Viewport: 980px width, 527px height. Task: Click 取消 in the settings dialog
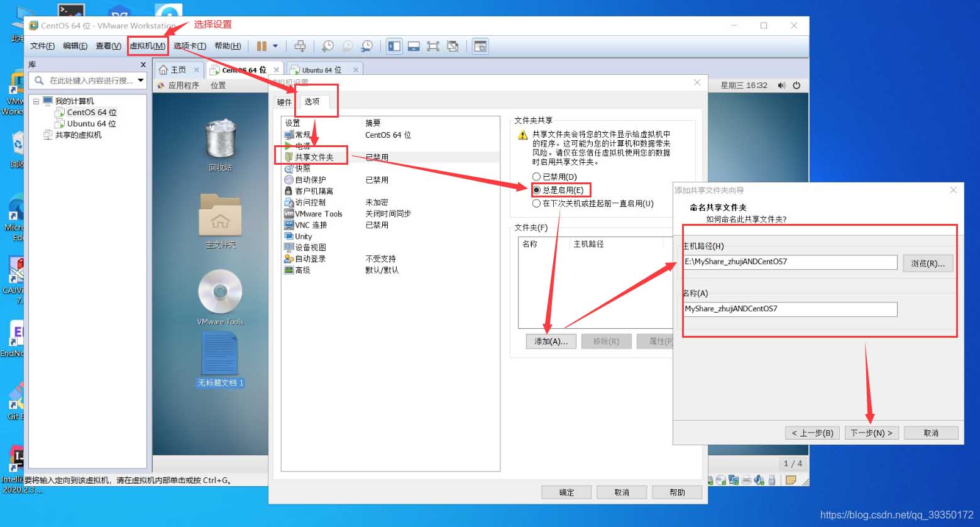(x=622, y=492)
